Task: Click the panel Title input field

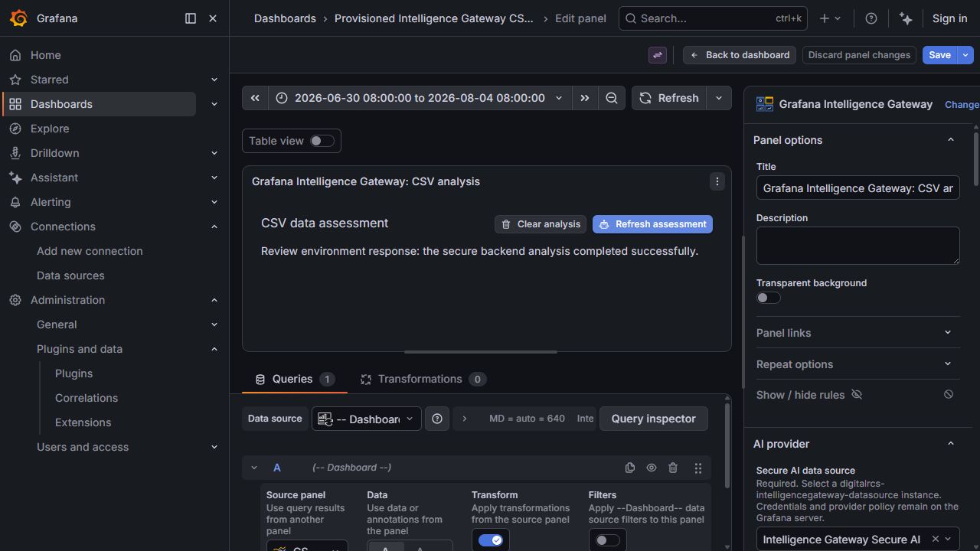Action: click(857, 188)
